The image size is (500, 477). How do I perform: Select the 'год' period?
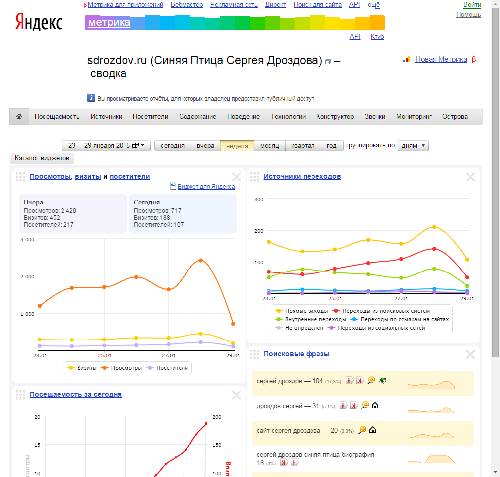(x=331, y=146)
